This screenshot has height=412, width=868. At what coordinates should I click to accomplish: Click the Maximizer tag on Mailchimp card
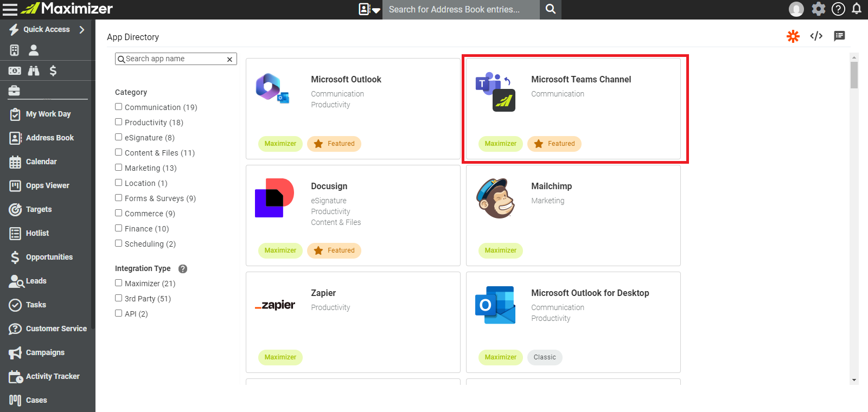click(x=500, y=250)
